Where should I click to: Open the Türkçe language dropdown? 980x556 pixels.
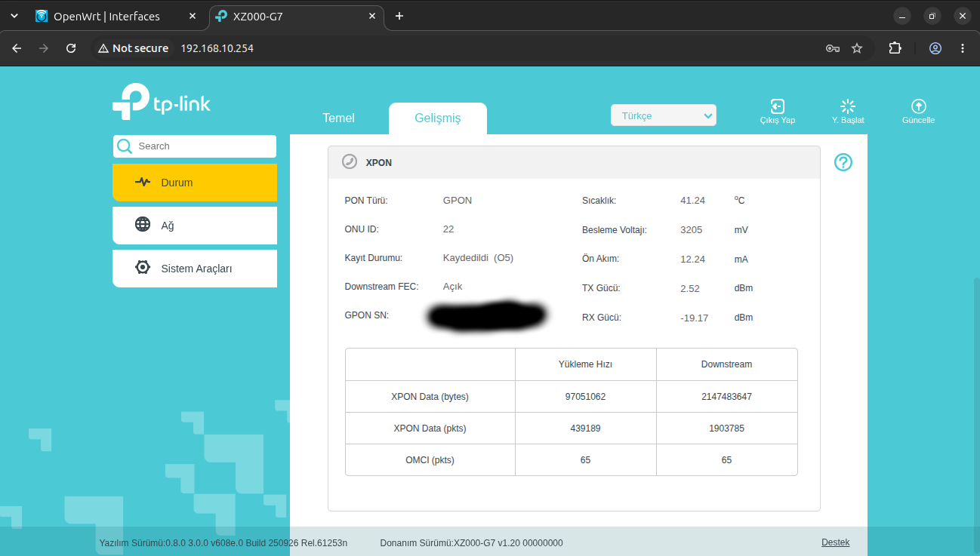pyautogui.click(x=664, y=115)
